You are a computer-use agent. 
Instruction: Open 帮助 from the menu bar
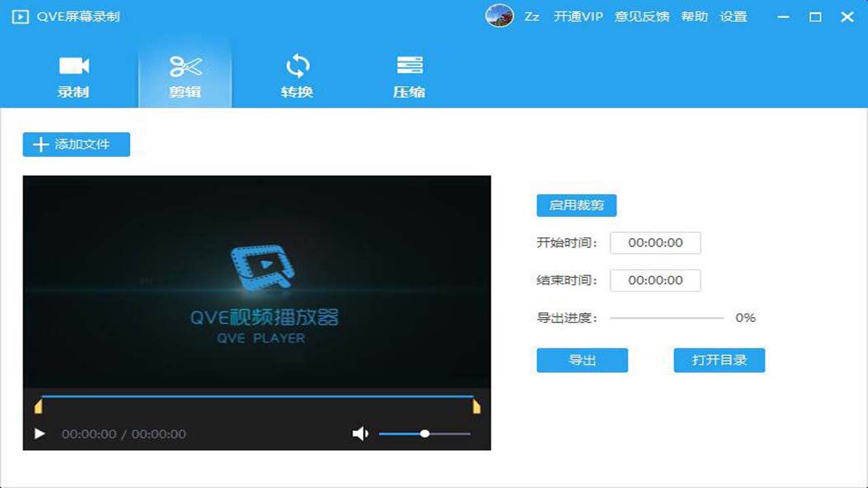[694, 16]
